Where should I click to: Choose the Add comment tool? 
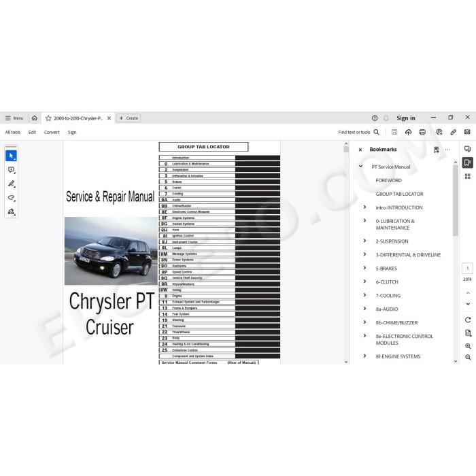(12, 170)
